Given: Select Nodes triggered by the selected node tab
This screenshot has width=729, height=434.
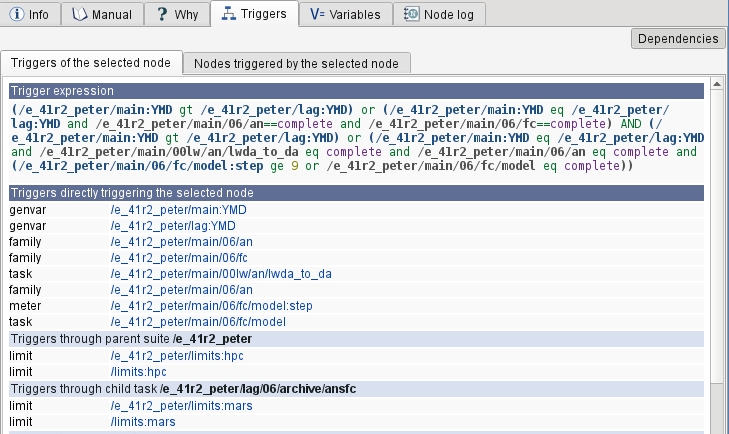Looking at the screenshot, I should click(296, 63).
